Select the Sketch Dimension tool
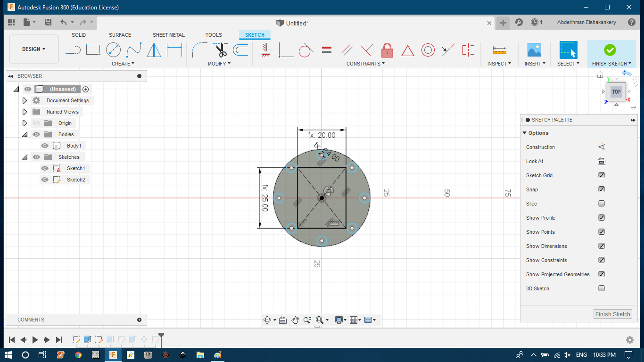Screen dimensions: 644x362 174,49
